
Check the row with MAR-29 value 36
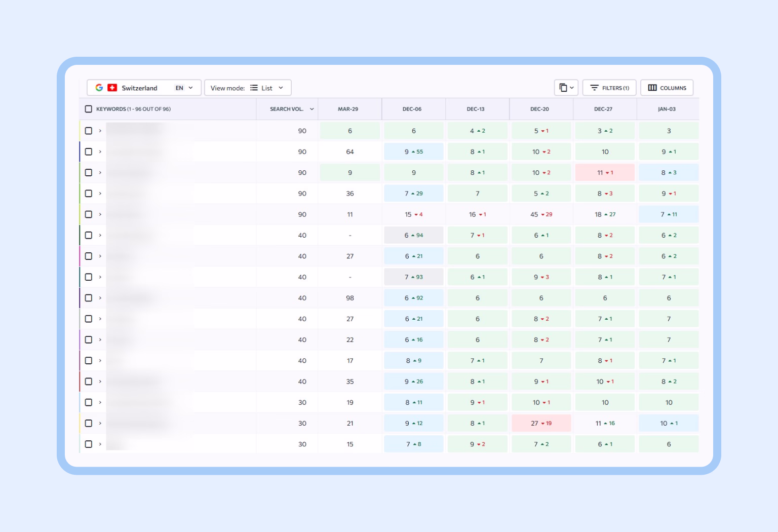click(x=89, y=194)
